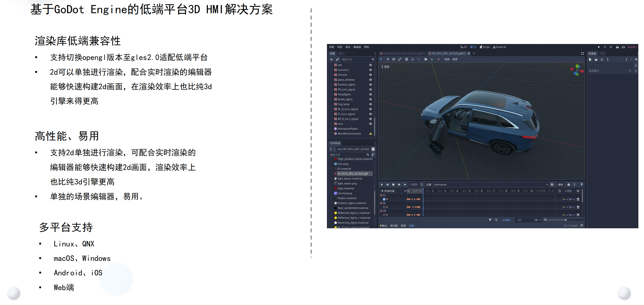644x305 pixels.
Task: Click the load resource folder icon in Inspector
Action: (596, 60)
